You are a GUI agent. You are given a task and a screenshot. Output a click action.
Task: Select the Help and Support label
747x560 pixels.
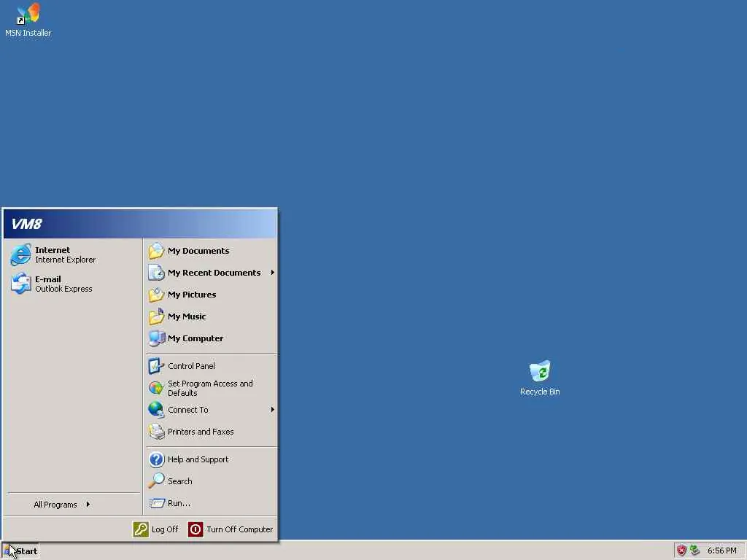198,459
